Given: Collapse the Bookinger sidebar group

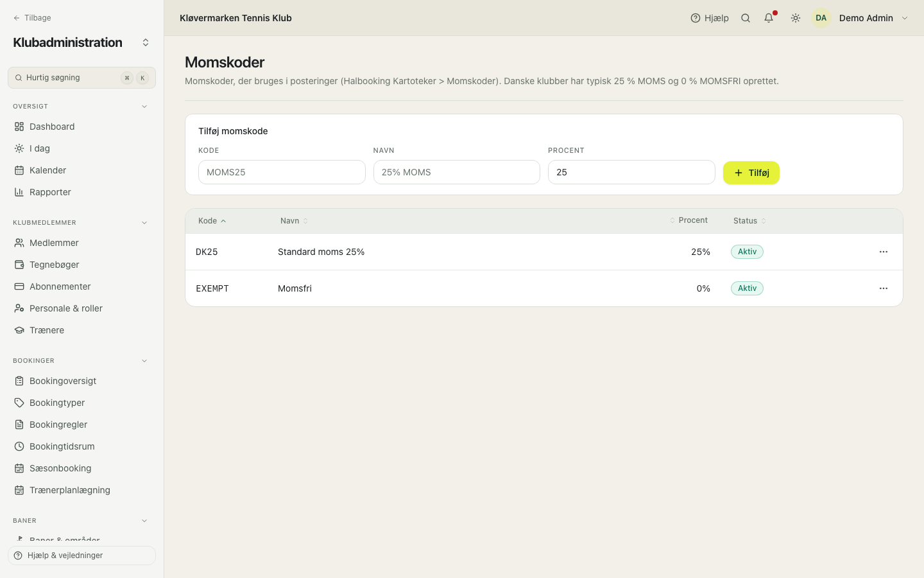Looking at the screenshot, I should (144, 361).
